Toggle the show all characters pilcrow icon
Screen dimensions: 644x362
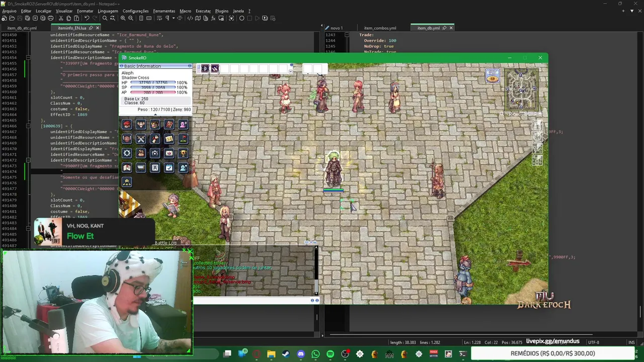point(167,18)
